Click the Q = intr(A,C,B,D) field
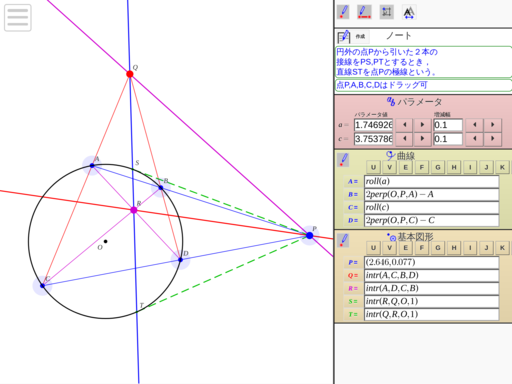The image size is (512, 384). [x=432, y=275]
